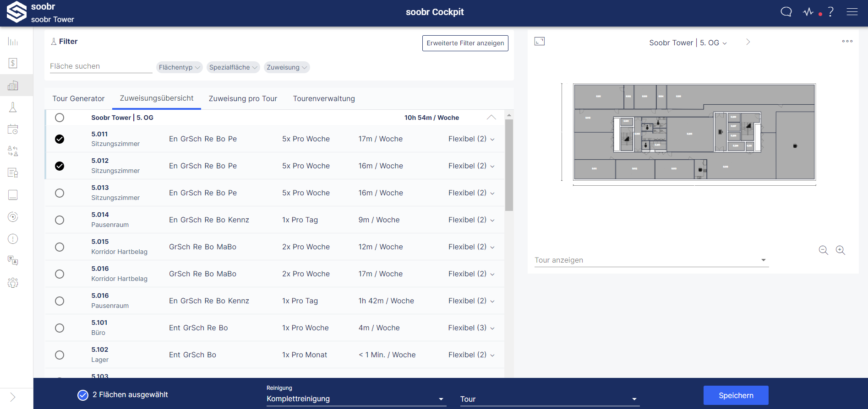Select area 5.016 Pausenraum
868x409 pixels.
point(60,301)
